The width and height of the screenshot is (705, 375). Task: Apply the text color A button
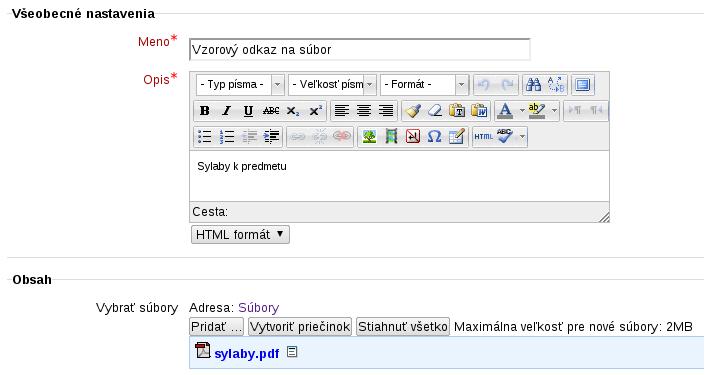point(505,111)
